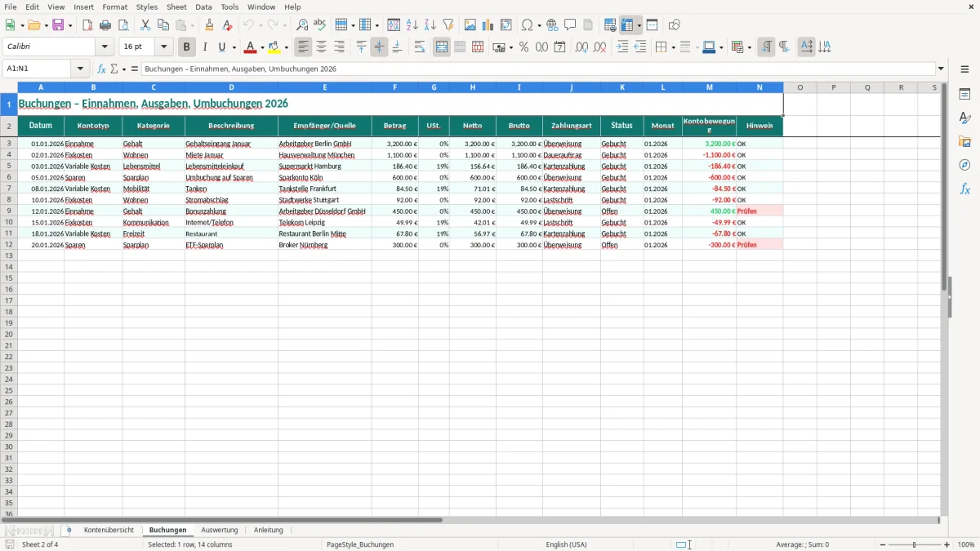This screenshot has width=980, height=551.
Task: Toggle Merge and Center Cells
Action: [442, 47]
